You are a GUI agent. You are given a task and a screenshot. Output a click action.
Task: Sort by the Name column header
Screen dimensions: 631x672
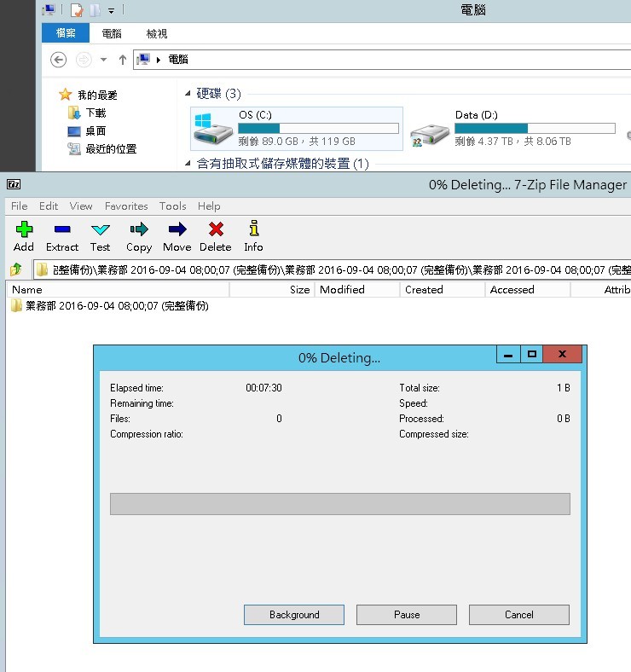[119, 290]
